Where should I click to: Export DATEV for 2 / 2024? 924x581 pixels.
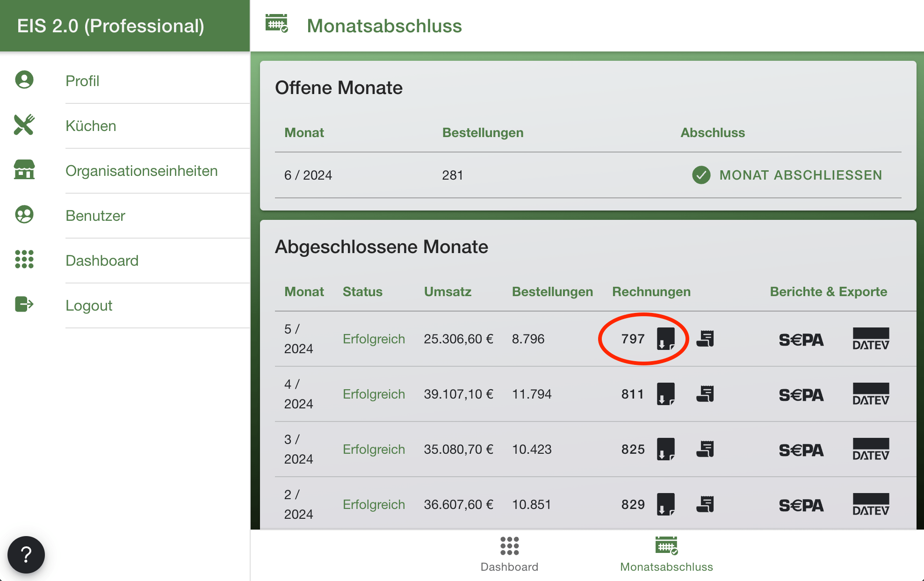pyautogui.click(x=871, y=504)
